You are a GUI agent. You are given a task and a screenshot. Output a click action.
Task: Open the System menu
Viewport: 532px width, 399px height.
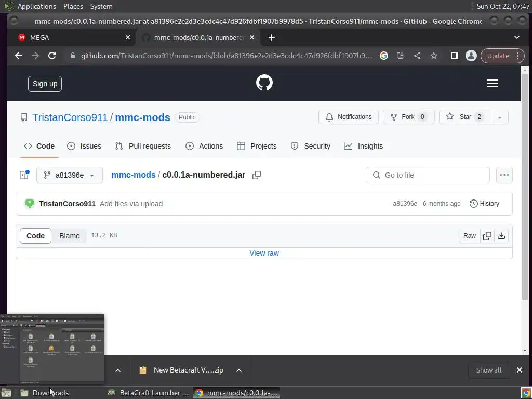coord(101,6)
